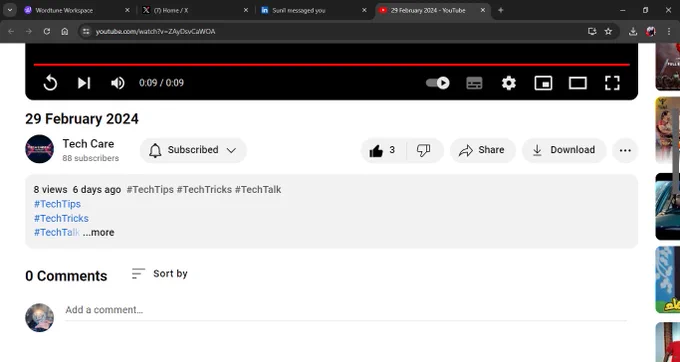This screenshot has height=362, width=680.
Task: Focus the Add a comment field
Action: tap(346, 310)
